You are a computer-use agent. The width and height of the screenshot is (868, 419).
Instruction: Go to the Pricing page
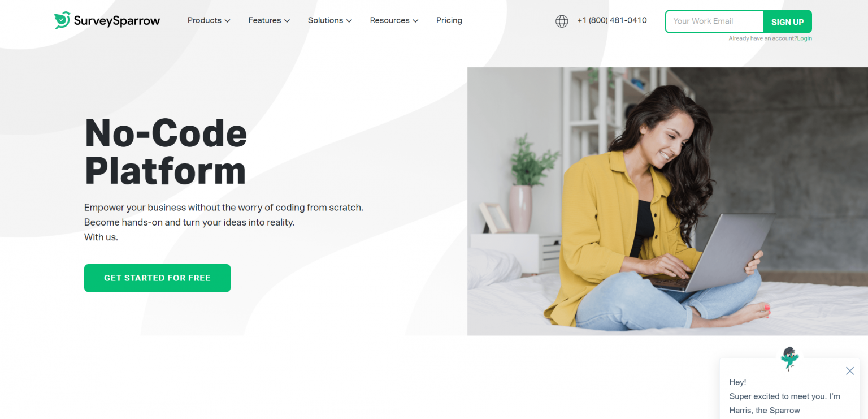[x=449, y=20]
